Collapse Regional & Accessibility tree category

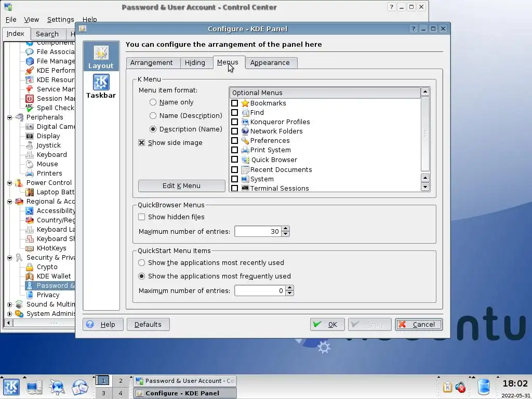pyautogui.click(x=9, y=202)
